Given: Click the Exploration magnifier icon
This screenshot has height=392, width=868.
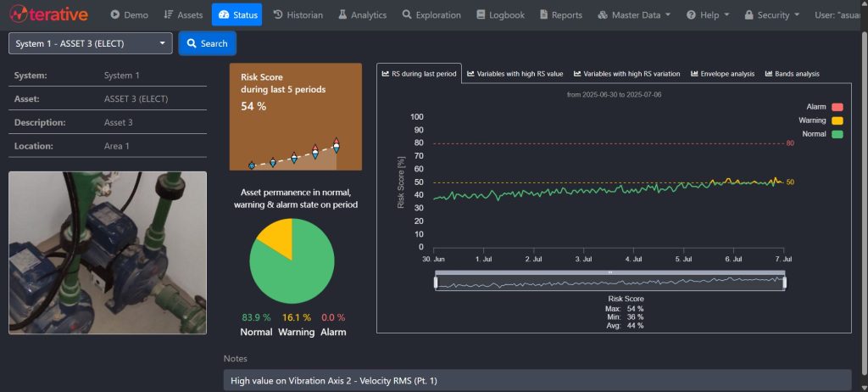Looking at the screenshot, I should coord(408,15).
